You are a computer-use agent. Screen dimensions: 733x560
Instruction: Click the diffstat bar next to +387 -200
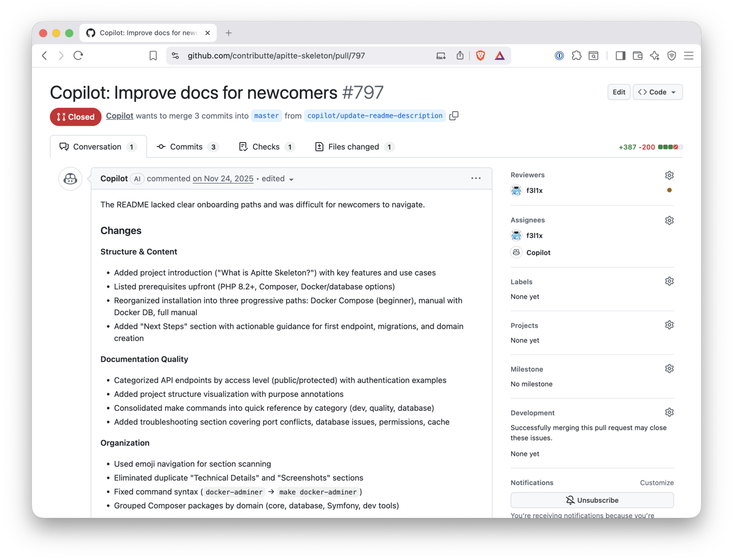click(670, 147)
